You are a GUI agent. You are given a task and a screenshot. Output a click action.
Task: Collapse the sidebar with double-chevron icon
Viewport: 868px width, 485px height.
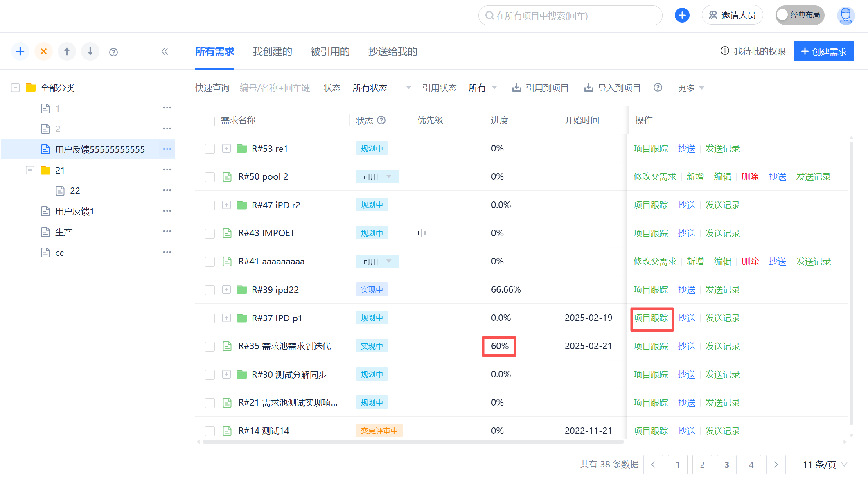(x=165, y=52)
